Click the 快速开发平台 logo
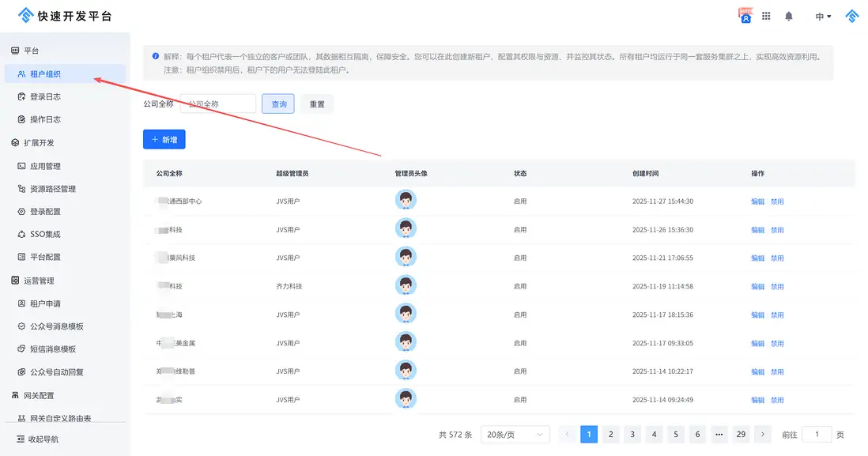Screen dimensions: 868x456 65,16
